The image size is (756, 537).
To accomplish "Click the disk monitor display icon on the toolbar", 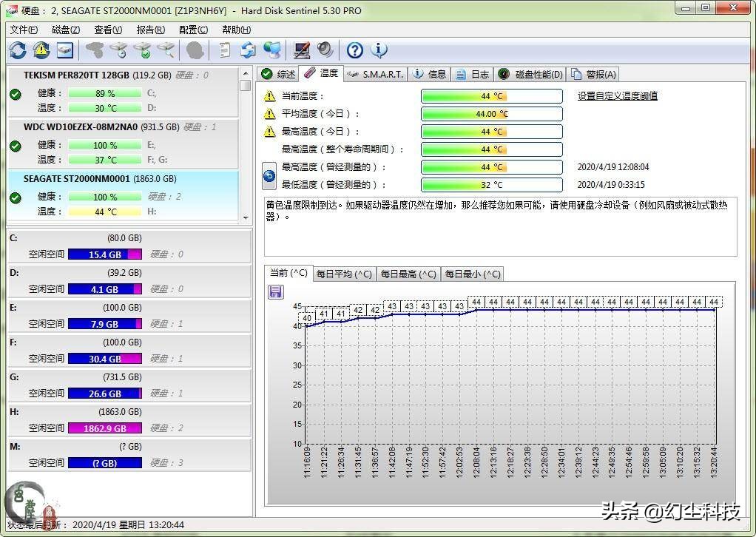I will [64, 50].
